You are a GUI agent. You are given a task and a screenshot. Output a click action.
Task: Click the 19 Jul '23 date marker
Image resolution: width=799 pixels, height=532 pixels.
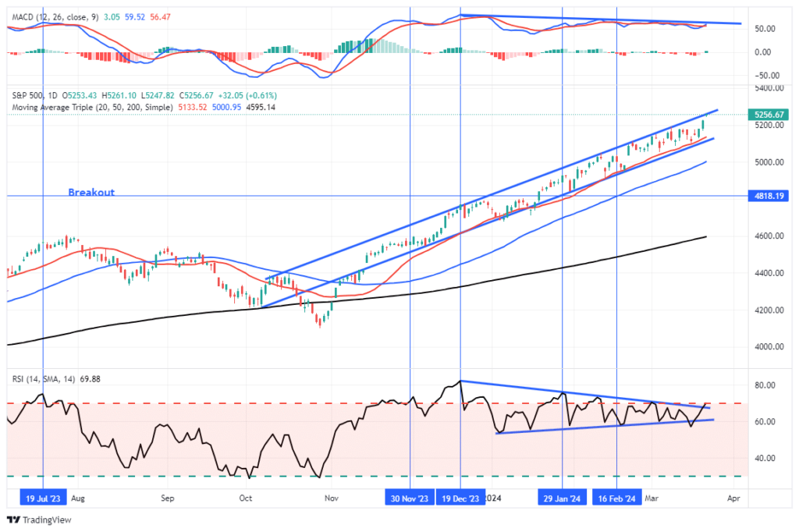42,497
